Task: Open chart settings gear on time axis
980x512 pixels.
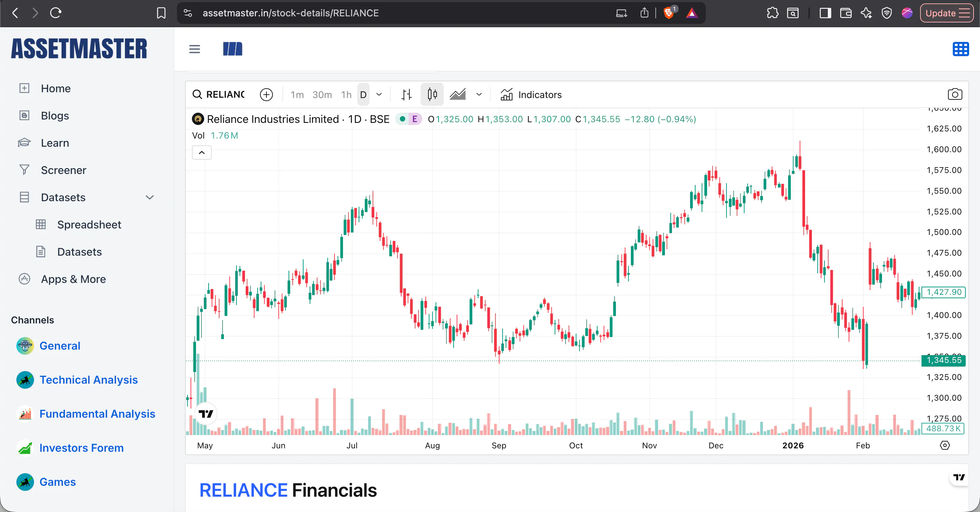Action: point(945,445)
